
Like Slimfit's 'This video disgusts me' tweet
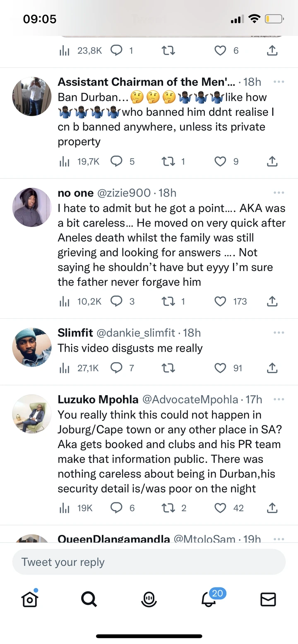(221, 368)
